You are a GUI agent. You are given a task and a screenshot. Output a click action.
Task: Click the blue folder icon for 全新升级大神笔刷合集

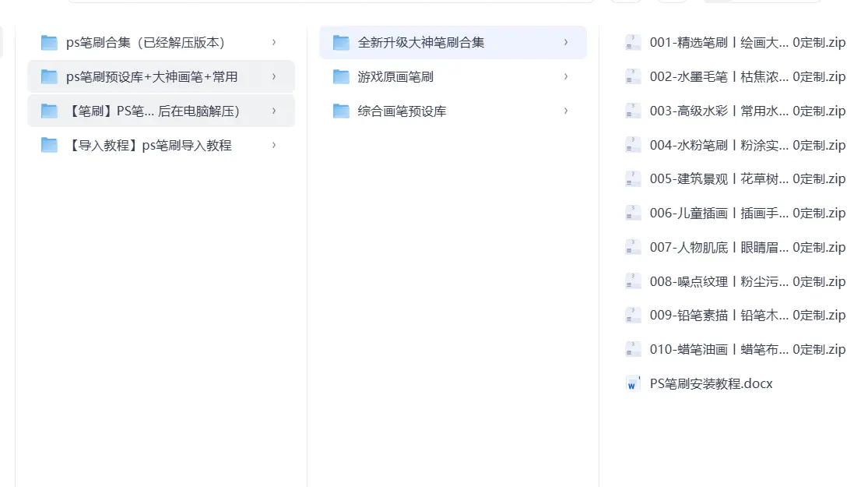pos(340,43)
